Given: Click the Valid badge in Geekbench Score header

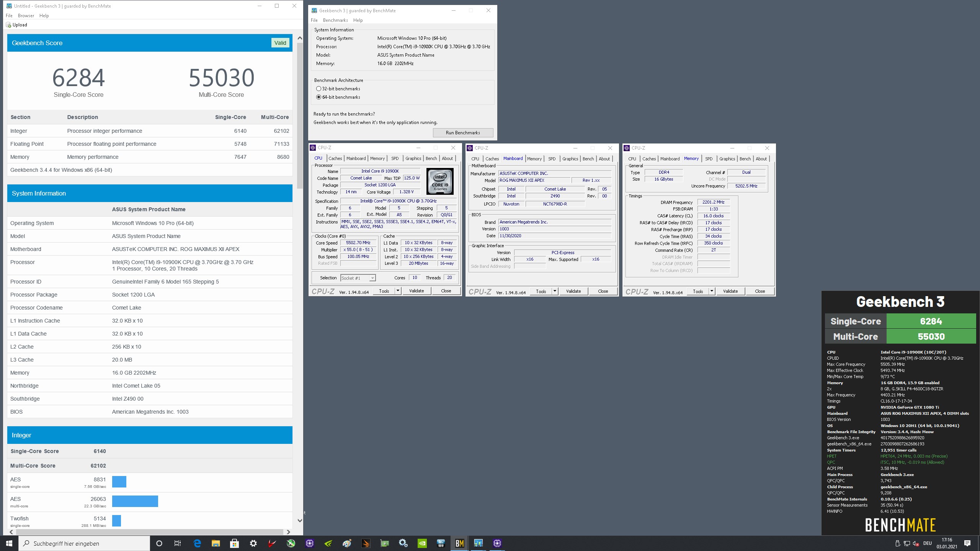Looking at the screenshot, I should coord(280,43).
